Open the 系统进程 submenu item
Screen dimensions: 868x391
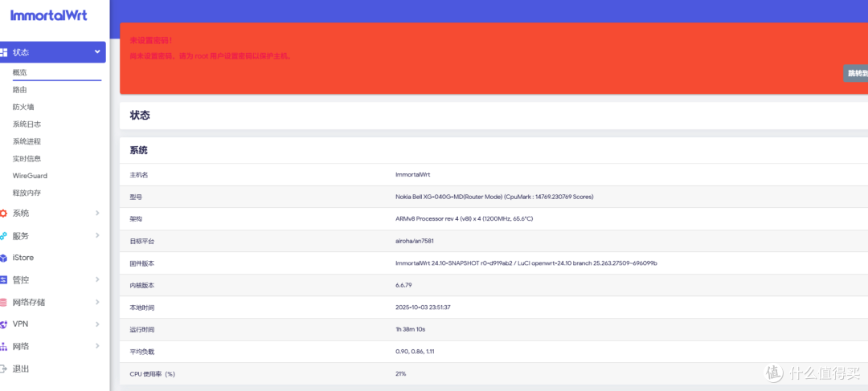click(27, 141)
